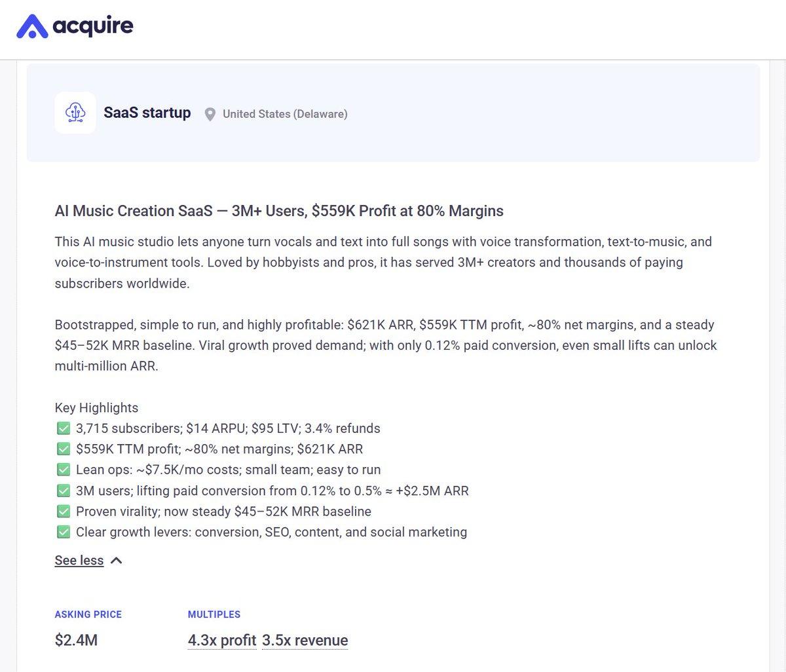Collapse the description using the chevron arrow
Viewport: 786px width, 672px height.
point(115,560)
